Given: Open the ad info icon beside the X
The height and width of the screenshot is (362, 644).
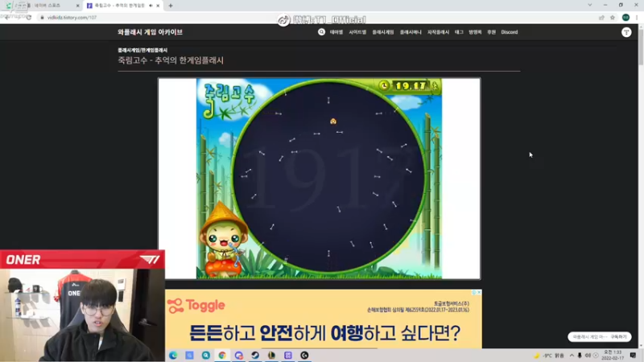Looking at the screenshot, I should (474, 292).
